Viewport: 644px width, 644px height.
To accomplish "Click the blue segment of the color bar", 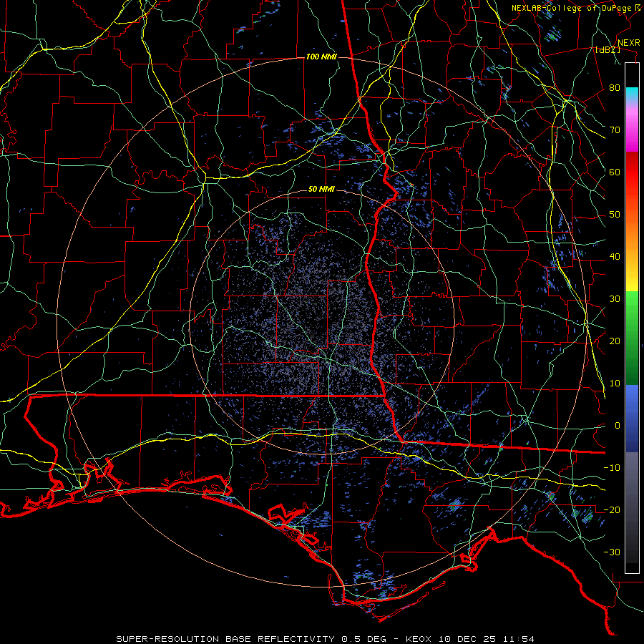I will click(632, 418).
